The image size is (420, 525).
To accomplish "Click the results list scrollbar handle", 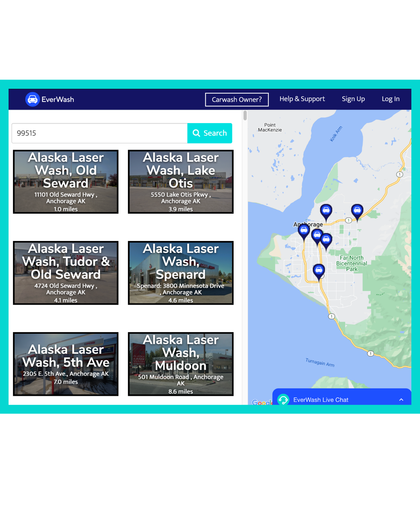I will tap(245, 115).
